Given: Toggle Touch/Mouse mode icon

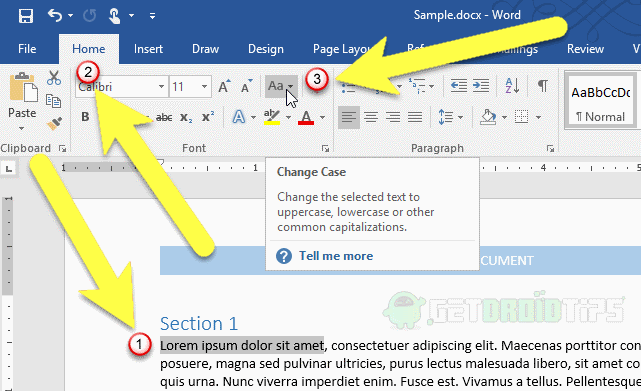Looking at the screenshot, I should click(114, 16).
